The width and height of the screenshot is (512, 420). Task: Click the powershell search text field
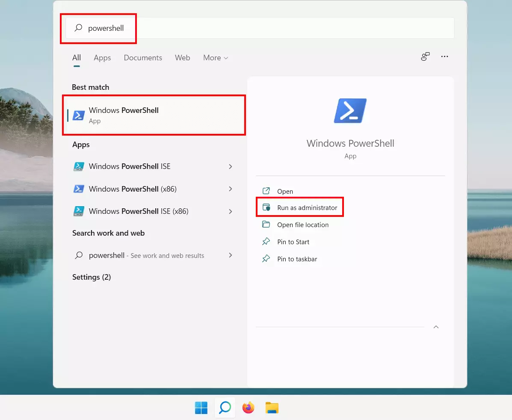(260, 28)
